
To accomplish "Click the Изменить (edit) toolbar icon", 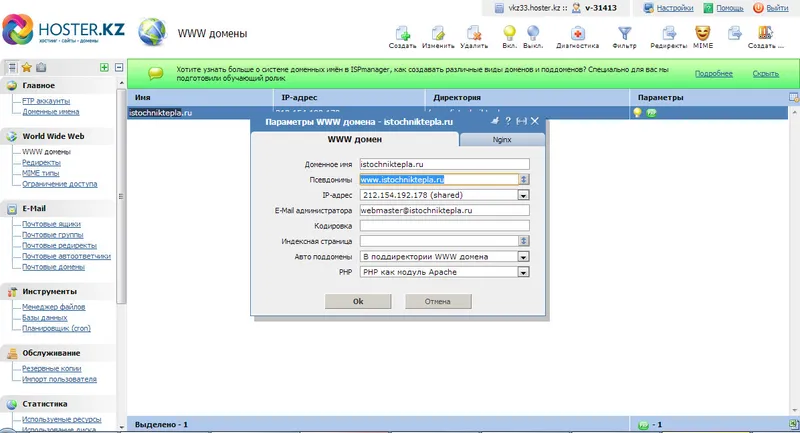I will (438, 34).
